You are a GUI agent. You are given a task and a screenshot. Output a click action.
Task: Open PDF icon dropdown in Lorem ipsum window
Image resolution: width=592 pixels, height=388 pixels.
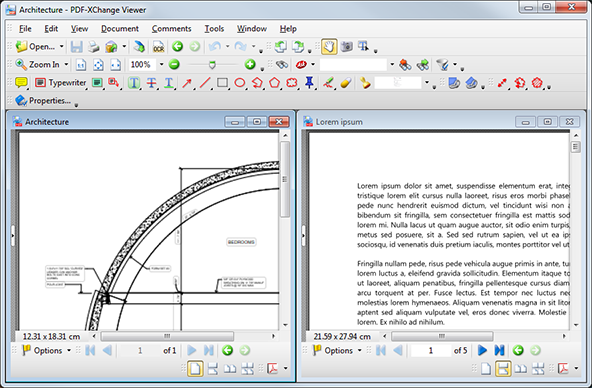(576, 368)
